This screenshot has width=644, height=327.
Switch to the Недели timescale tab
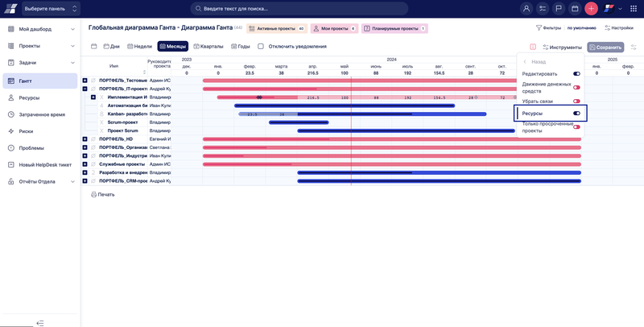(139, 47)
